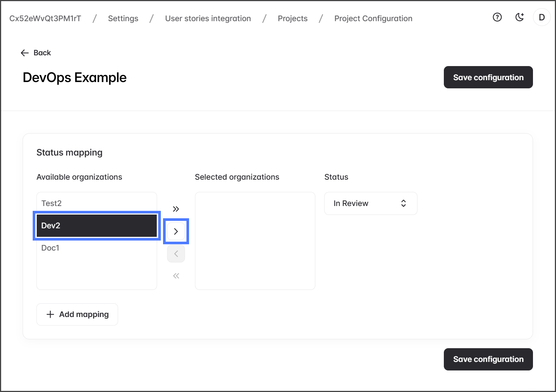
Task: Click the move left single chevron
Action: pos(176,254)
